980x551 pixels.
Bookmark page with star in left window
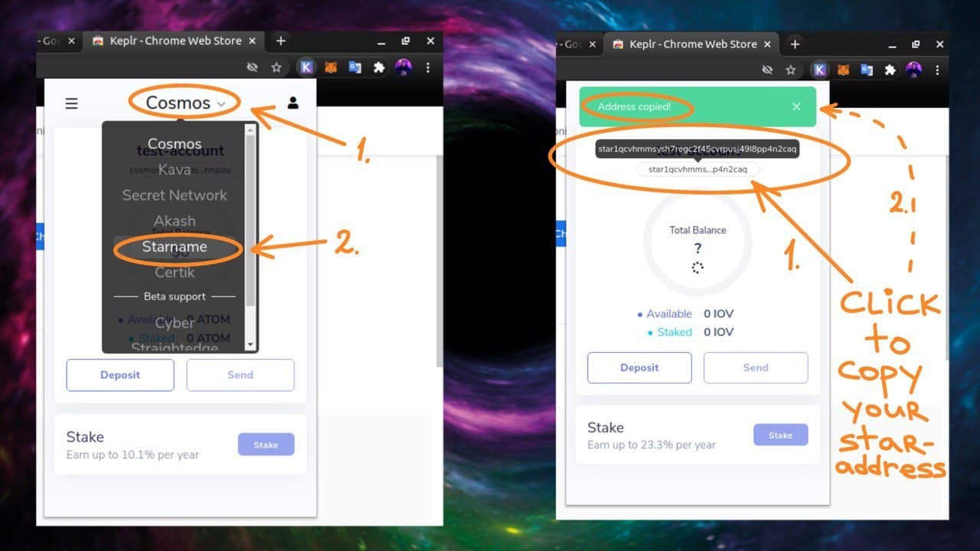click(x=276, y=67)
